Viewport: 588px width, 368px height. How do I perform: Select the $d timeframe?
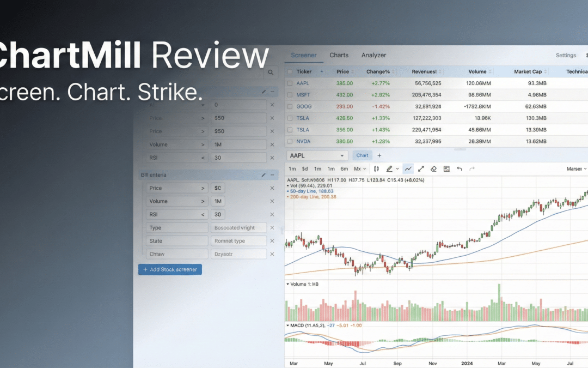tap(305, 169)
